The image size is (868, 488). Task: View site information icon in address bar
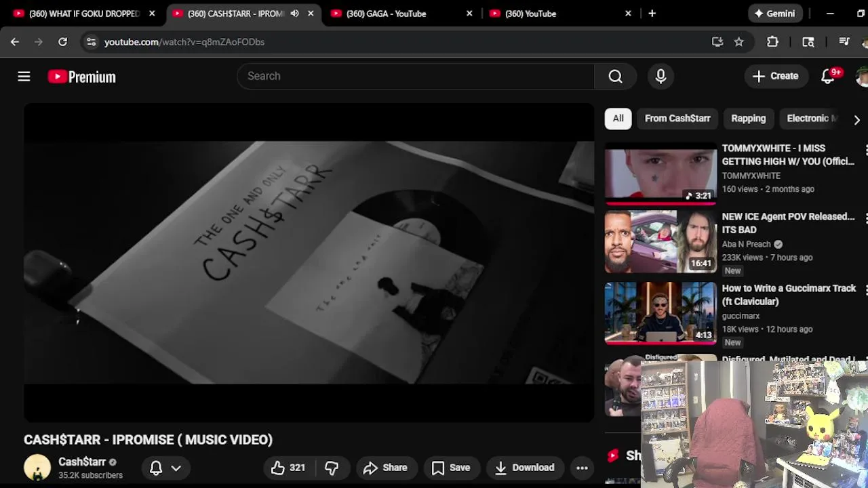[x=92, y=42]
